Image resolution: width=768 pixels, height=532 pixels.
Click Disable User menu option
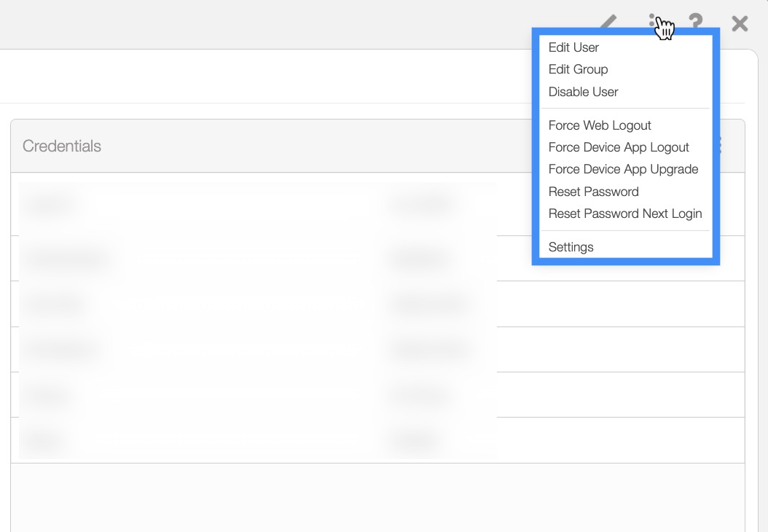click(x=583, y=92)
